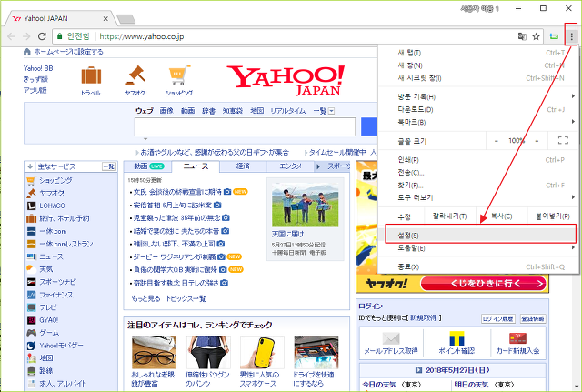The height and width of the screenshot is (392, 582).
Task: Click the secure padlock icon
Action: (x=59, y=36)
